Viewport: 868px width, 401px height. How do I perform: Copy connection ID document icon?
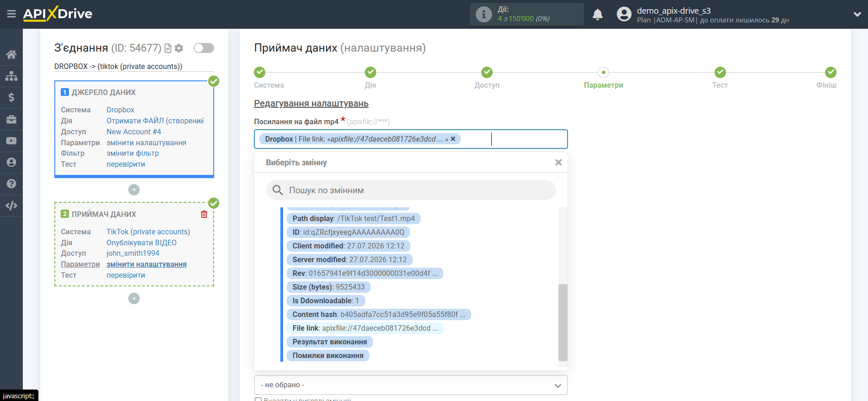[x=168, y=48]
